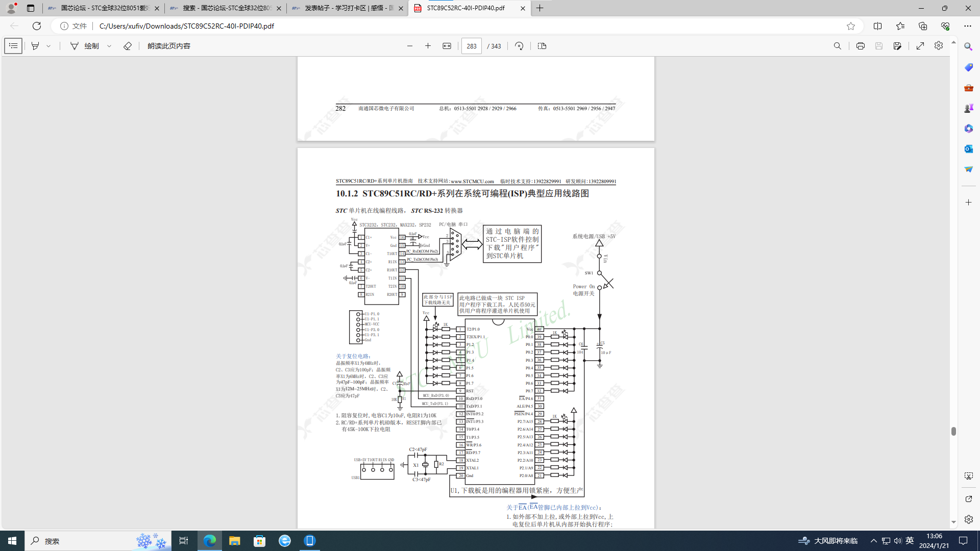
Task: Click site information 文件 icon
Action: point(73,26)
